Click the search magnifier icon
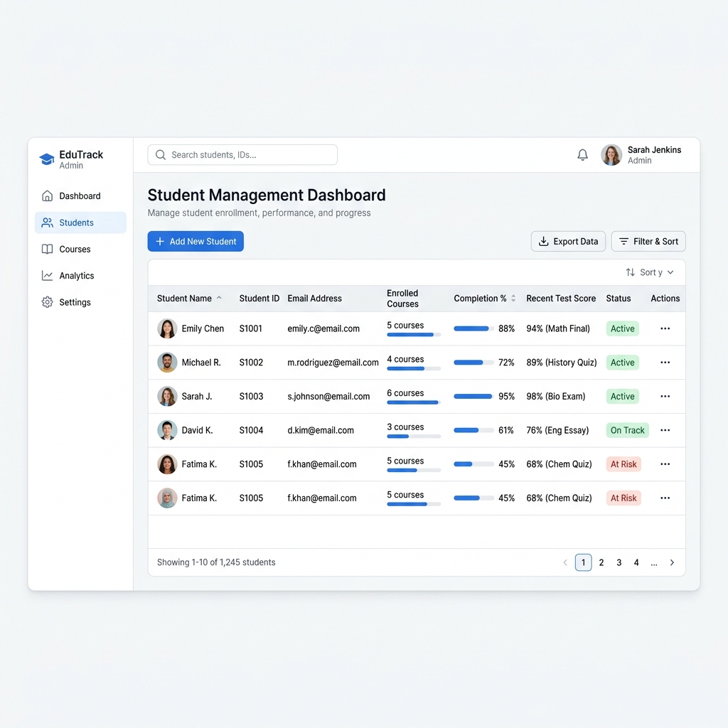 pos(161,155)
